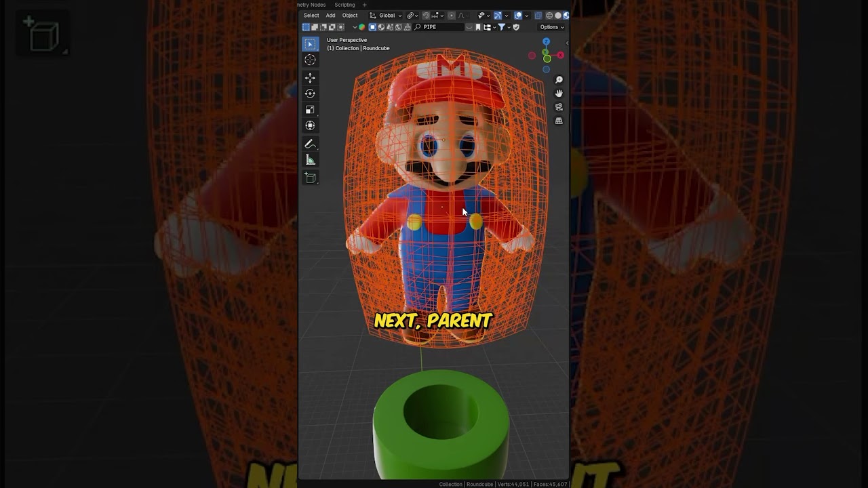Image resolution: width=868 pixels, height=488 pixels.
Task: Select the Move tool
Action: point(310,78)
